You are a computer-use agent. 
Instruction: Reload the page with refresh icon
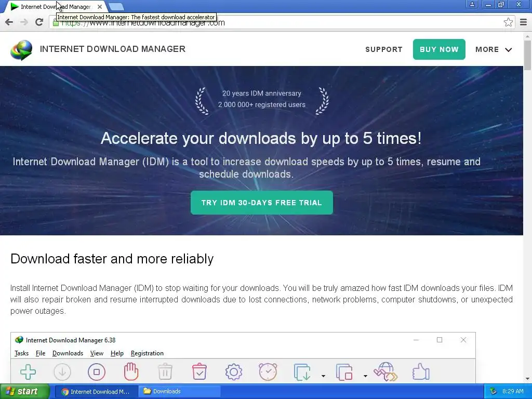pyautogui.click(x=39, y=22)
